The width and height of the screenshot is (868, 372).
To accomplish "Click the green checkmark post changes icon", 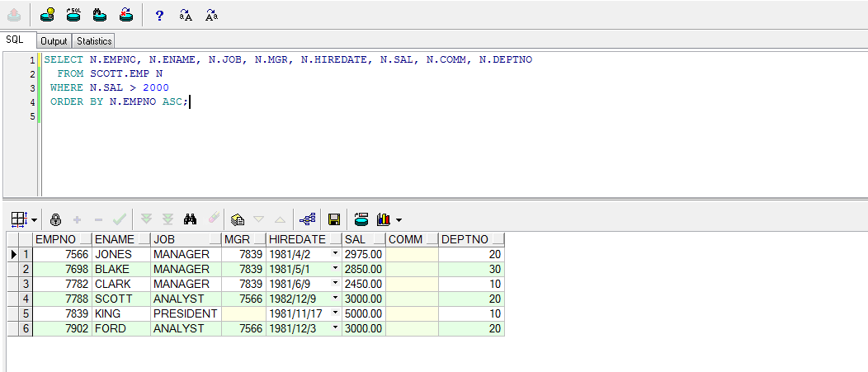I will (119, 219).
